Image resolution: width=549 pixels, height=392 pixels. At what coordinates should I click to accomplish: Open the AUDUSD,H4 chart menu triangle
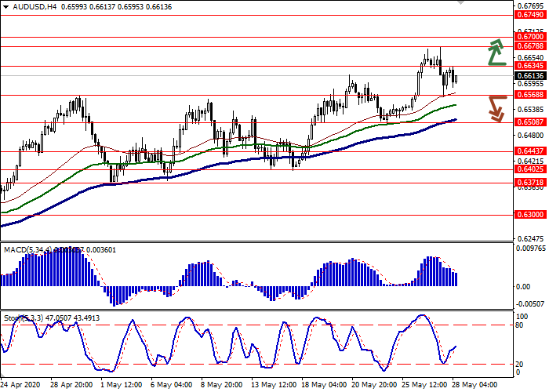(x=4, y=7)
